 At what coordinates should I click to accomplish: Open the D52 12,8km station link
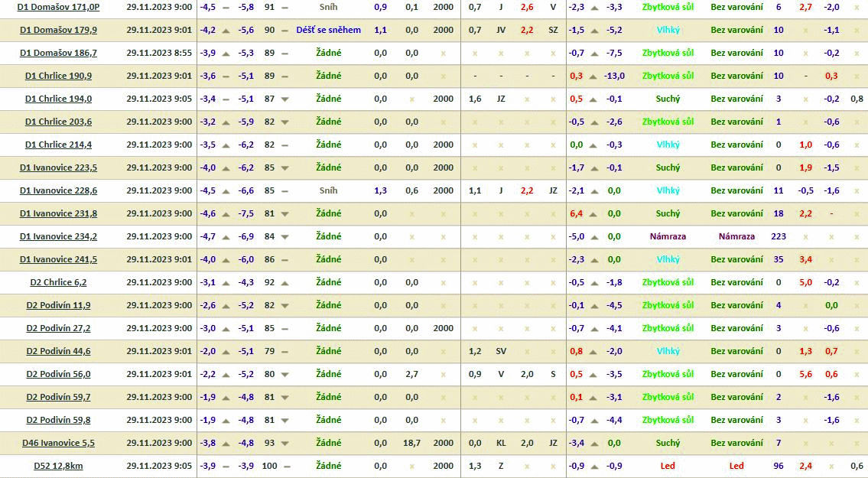(58, 466)
